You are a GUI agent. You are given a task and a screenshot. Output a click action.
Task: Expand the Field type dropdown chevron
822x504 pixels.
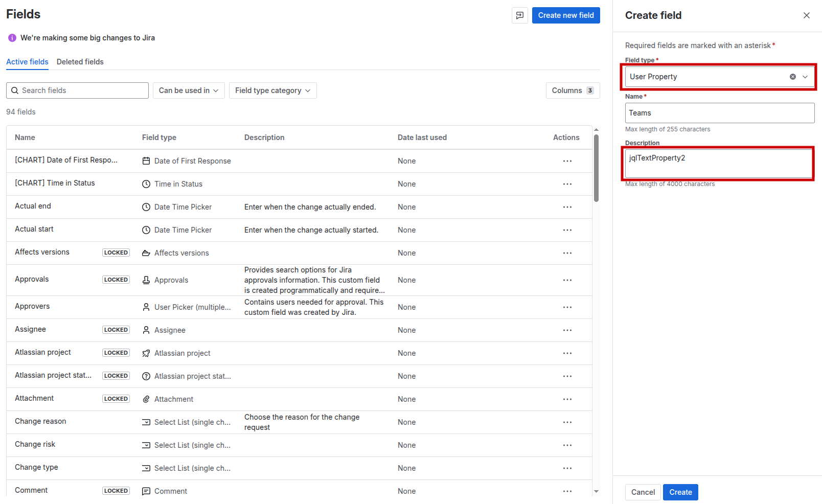pyautogui.click(x=805, y=77)
